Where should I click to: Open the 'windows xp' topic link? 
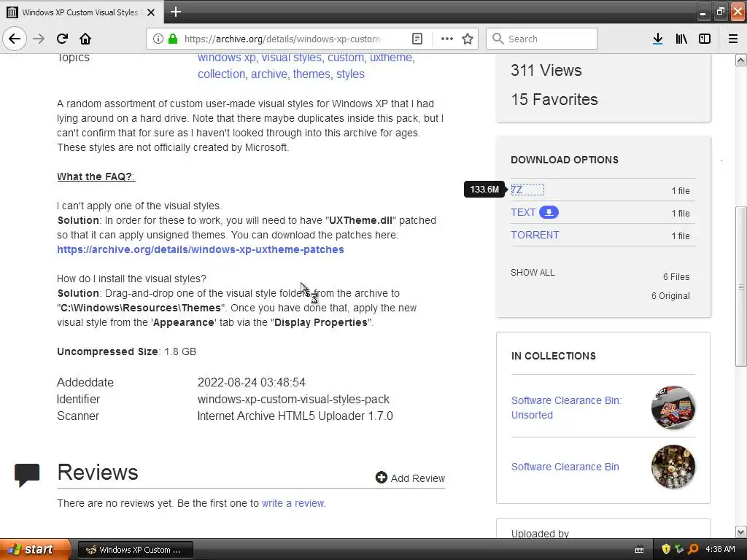[x=227, y=58]
